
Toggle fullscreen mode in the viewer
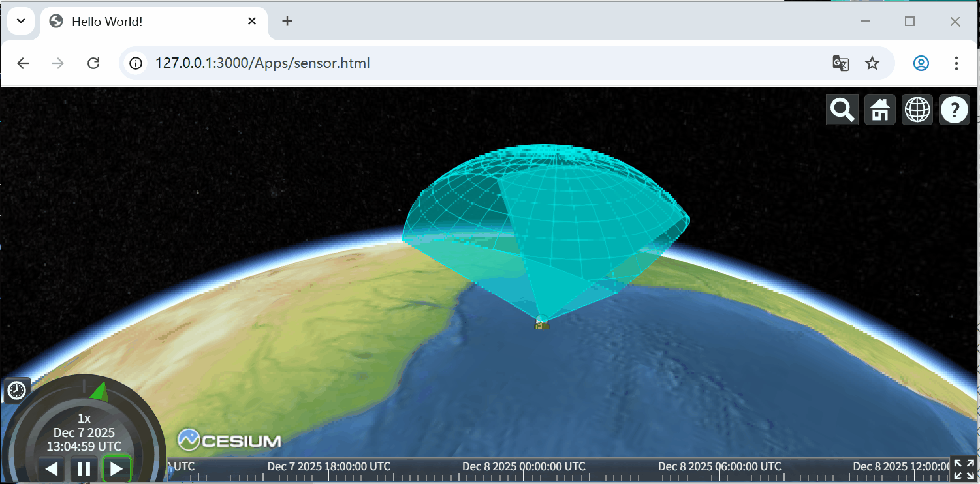point(964,469)
